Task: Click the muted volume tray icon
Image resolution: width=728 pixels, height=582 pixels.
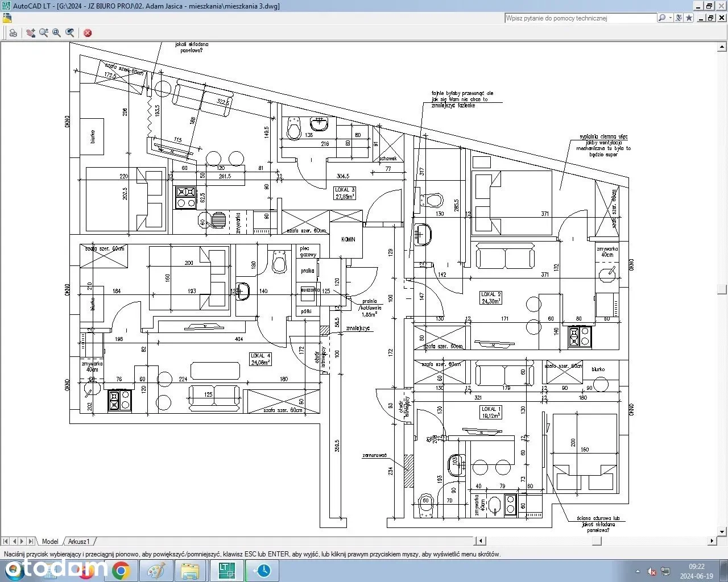Action: tap(652, 571)
